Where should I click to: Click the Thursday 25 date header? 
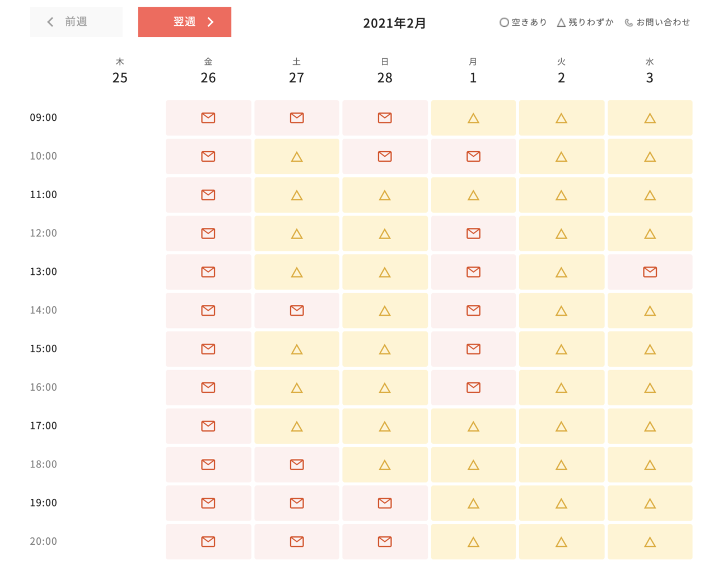click(x=120, y=71)
